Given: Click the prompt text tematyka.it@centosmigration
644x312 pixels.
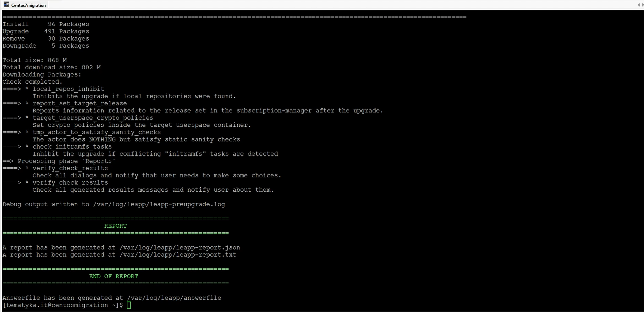Looking at the screenshot, I should [57, 305].
